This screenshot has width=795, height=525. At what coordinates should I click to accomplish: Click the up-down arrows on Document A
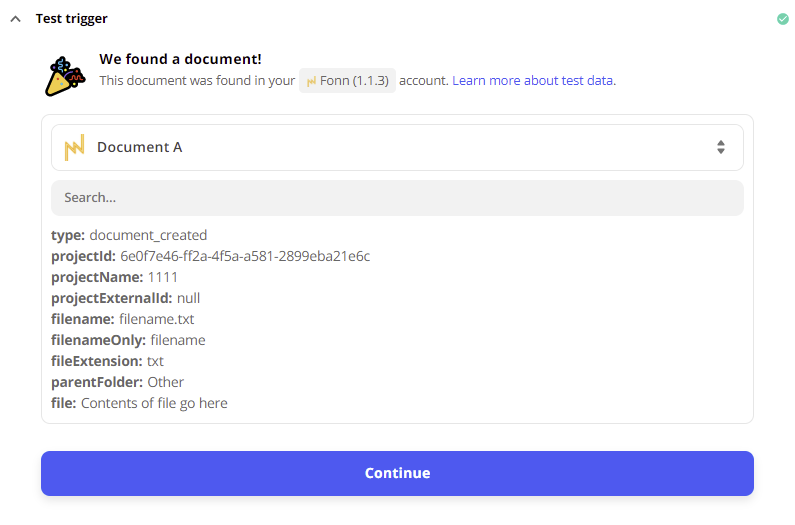720,147
